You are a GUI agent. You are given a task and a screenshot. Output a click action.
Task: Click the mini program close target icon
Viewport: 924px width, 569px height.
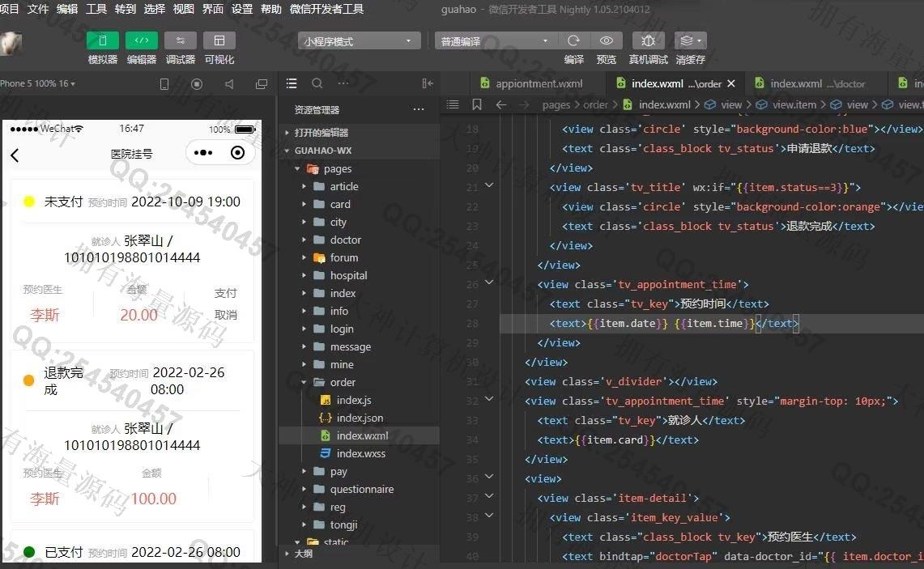237,152
